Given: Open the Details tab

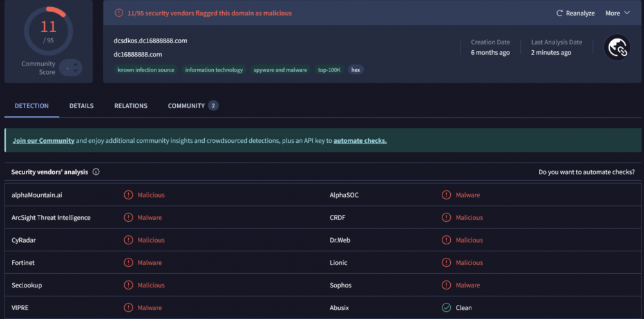Looking at the screenshot, I should pyautogui.click(x=81, y=106).
